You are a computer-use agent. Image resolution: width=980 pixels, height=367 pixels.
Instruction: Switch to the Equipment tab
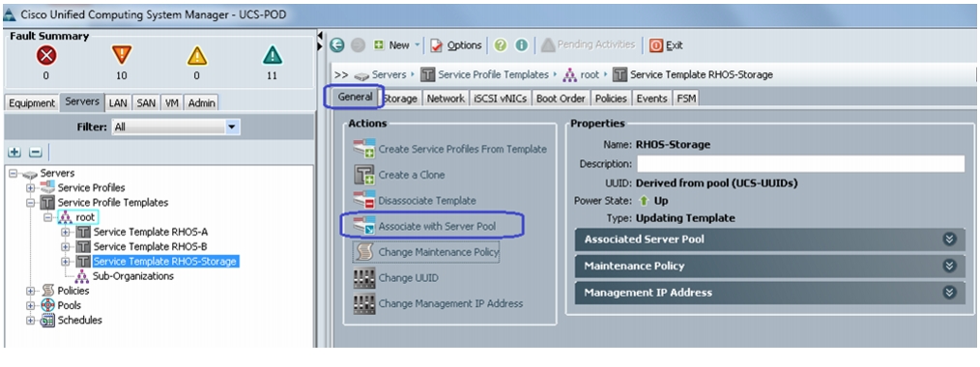click(32, 103)
